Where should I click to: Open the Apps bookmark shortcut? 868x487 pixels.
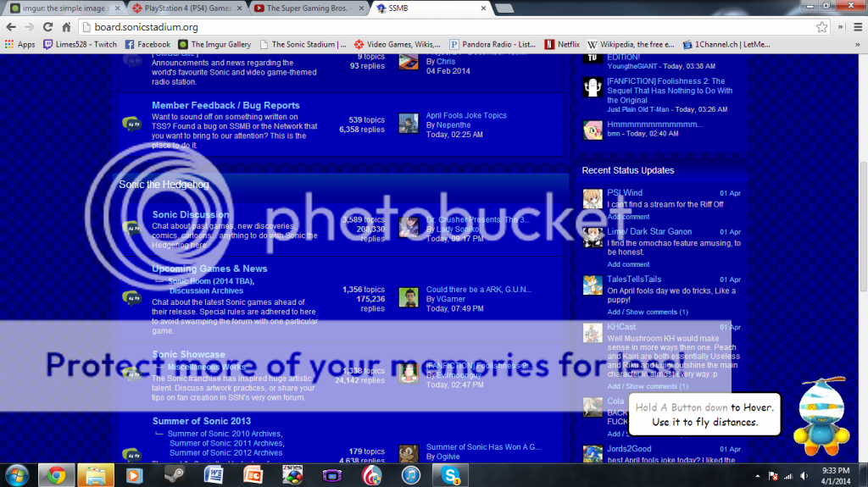20,44
